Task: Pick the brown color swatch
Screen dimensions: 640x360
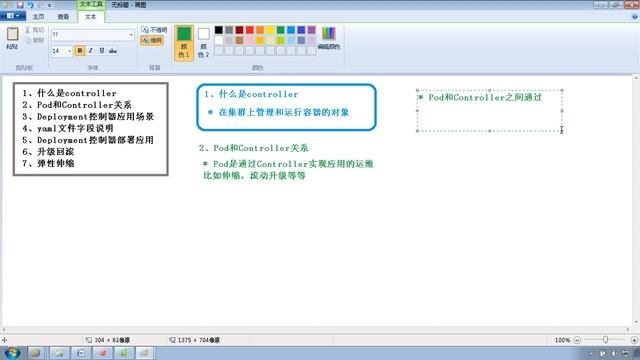Action: point(239,40)
